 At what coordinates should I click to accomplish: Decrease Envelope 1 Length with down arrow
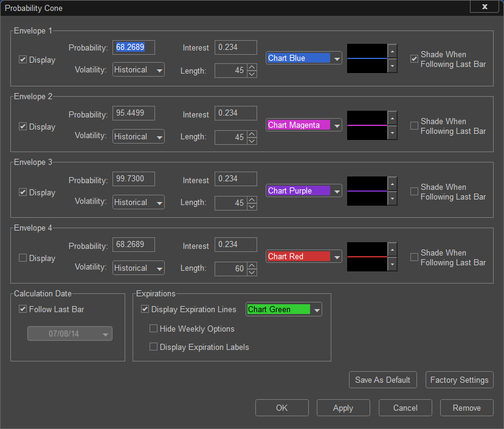[252, 74]
